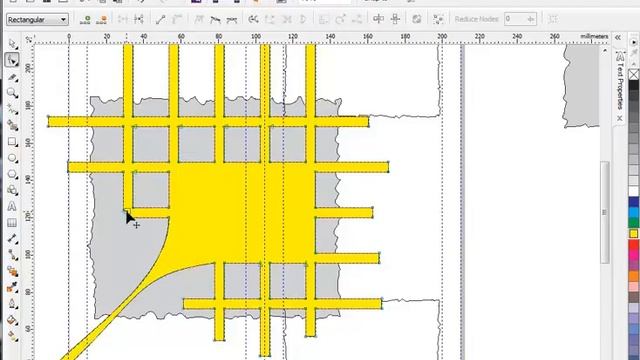Select the Table tool
This screenshot has width=640, height=360.
[12, 223]
